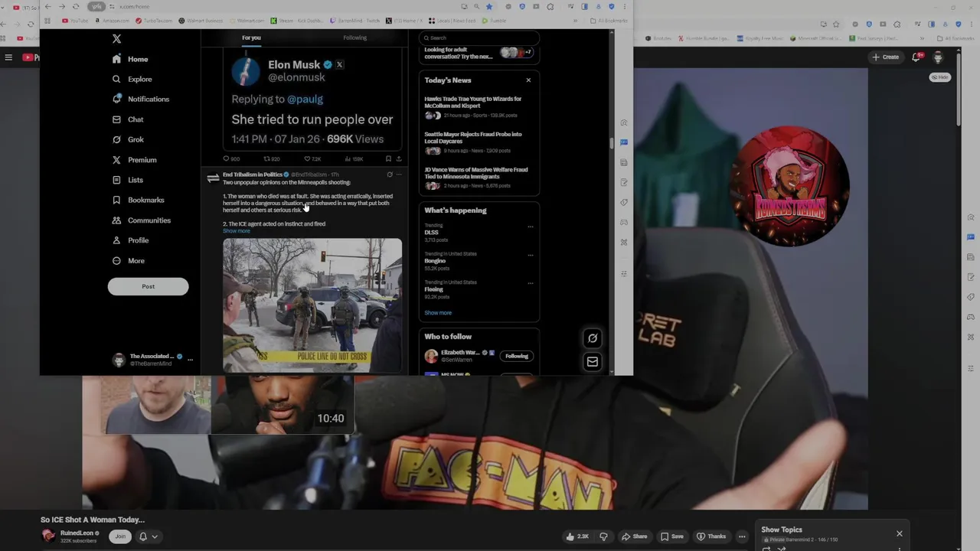Image resolution: width=980 pixels, height=551 pixels.
Task: Open Notifications in X sidebar
Action: pyautogui.click(x=140, y=99)
